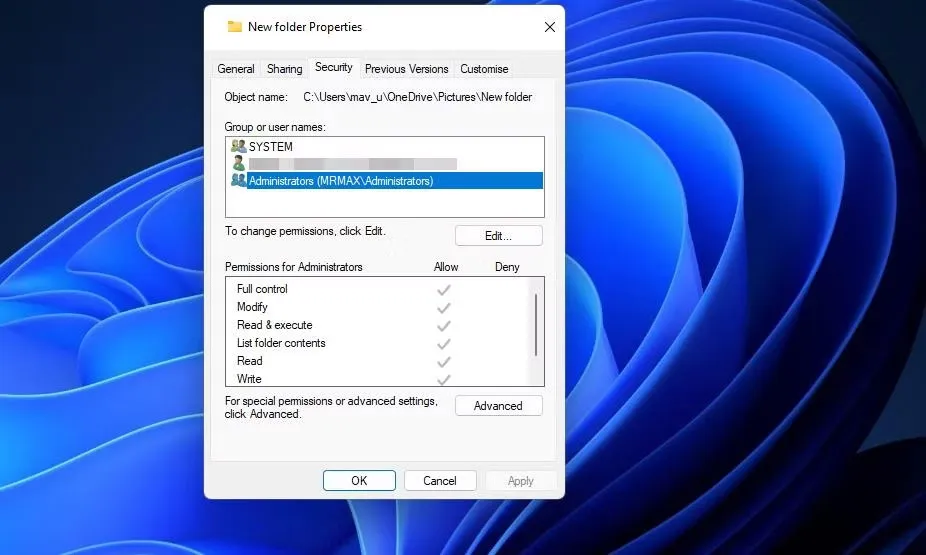The image size is (926, 555).
Task: Click the Apply button
Action: [520, 481]
